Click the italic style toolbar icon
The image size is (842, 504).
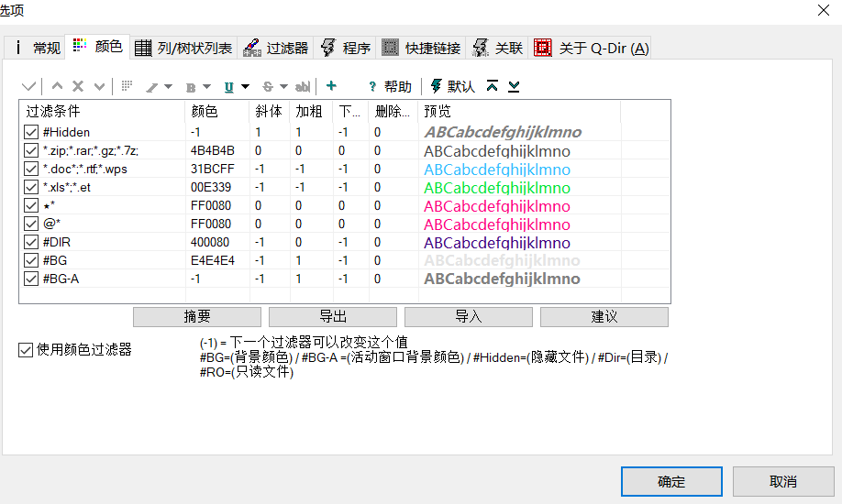click(152, 87)
